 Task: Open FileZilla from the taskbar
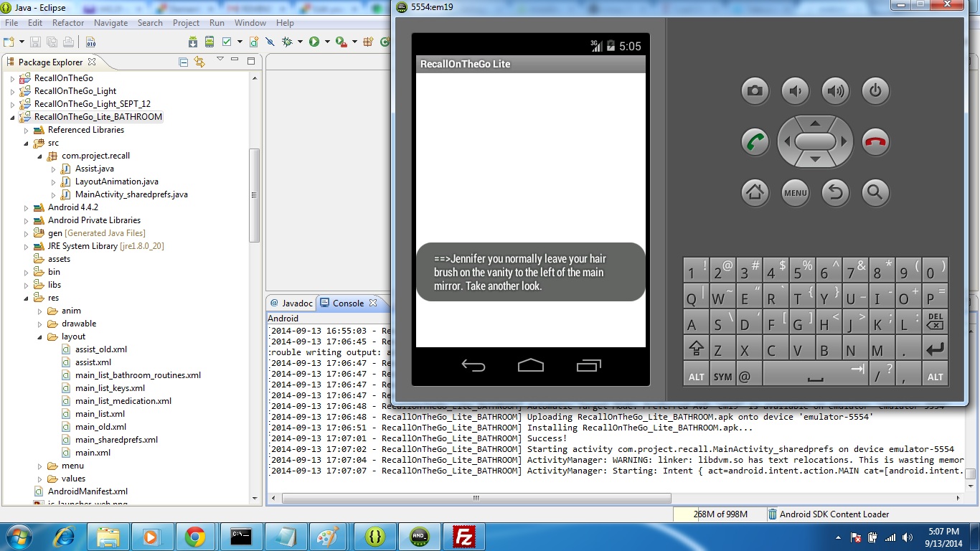coord(465,536)
